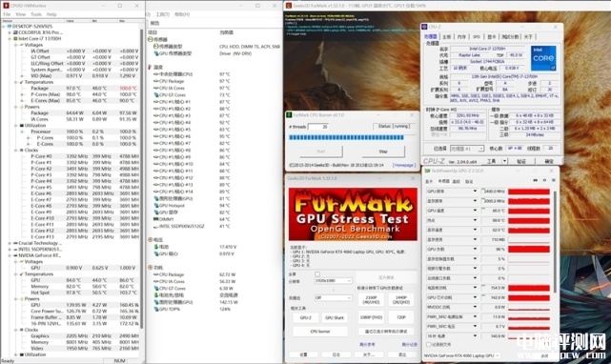Click the NVIDIA GeForce RTX graphics card icon
The height and width of the screenshot is (364, 611).
point(15,255)
